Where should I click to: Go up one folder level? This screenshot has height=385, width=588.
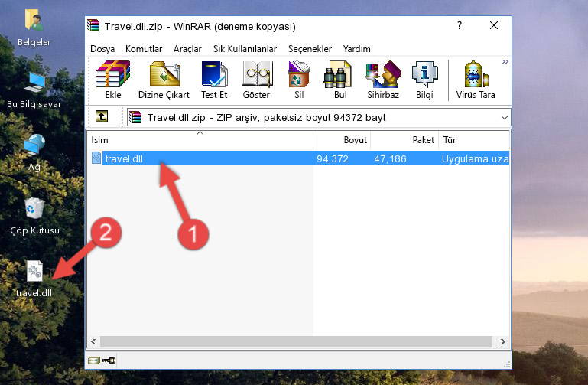pos(102,116)
